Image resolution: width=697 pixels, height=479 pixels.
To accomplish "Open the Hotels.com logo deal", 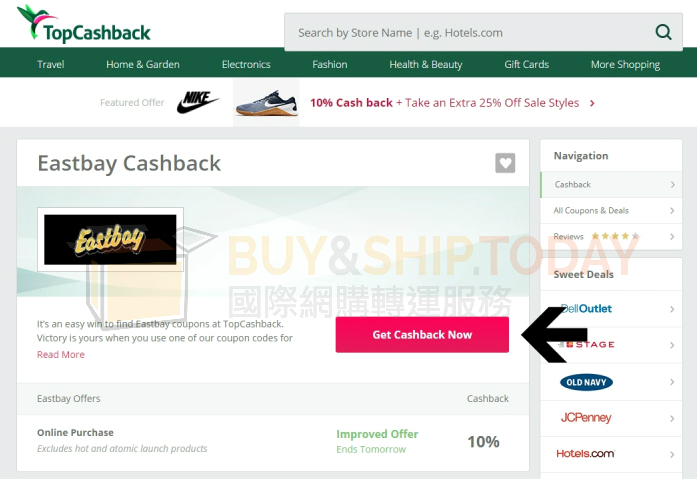I will pos(585,454).
